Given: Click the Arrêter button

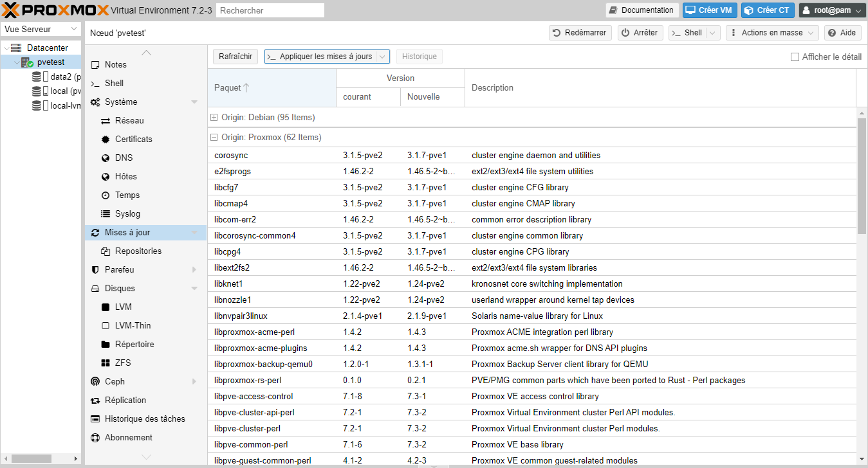Looking at the screenshot, I should pyautogui.click(x=640, y=33).
